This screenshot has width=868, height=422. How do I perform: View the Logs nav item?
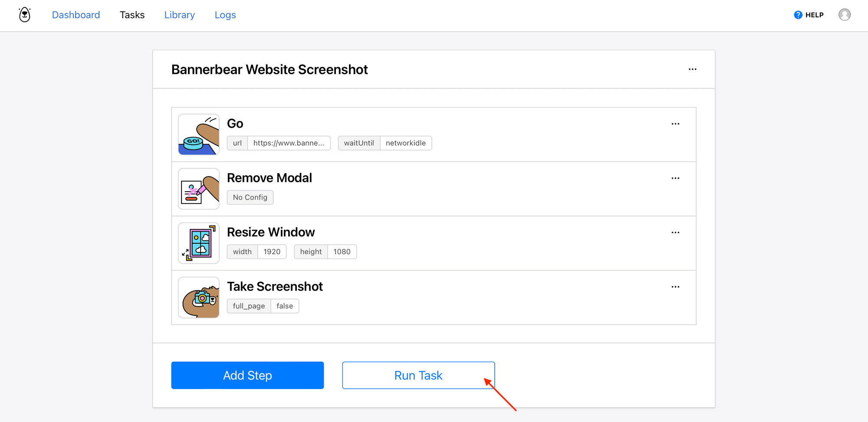coord(225,15)
